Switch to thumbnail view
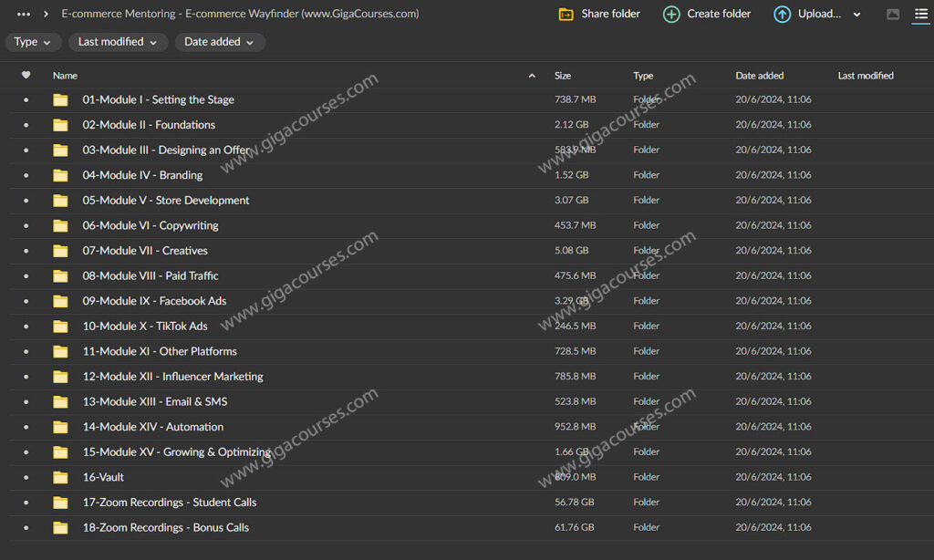This screenshot has width=934, height=560. click(893, 15)
